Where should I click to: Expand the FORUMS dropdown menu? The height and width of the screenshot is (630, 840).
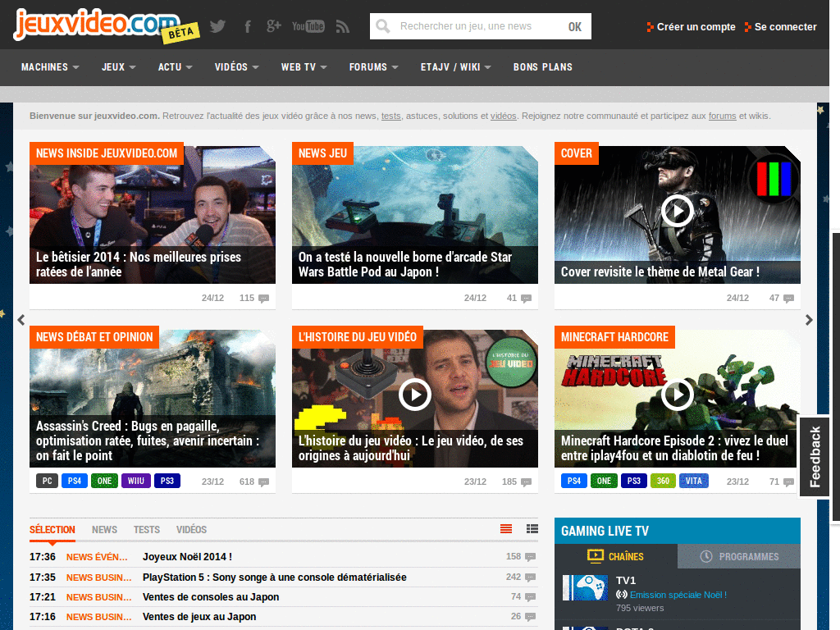(x=373, y=67)
